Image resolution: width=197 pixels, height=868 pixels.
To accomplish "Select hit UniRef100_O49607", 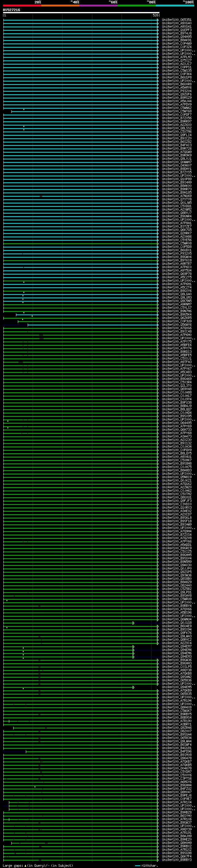I will tap(176, 166).
